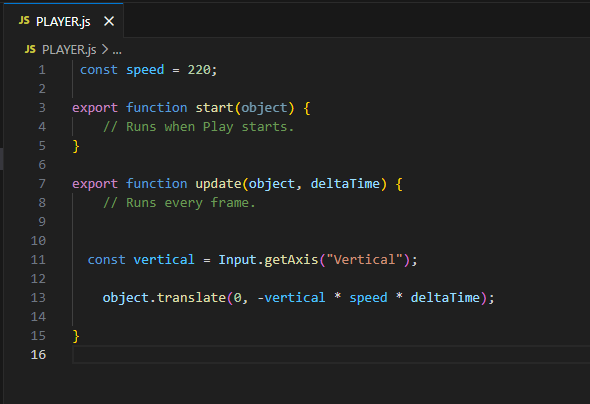Click the 'function' keyword on line 7
590x404 pixels.
pyautogui.click(x=157, y=184)
